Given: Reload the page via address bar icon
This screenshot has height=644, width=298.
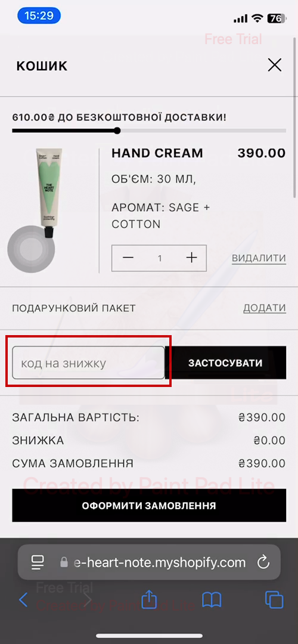Looking at the screenshot, I should tap(263, 562).
